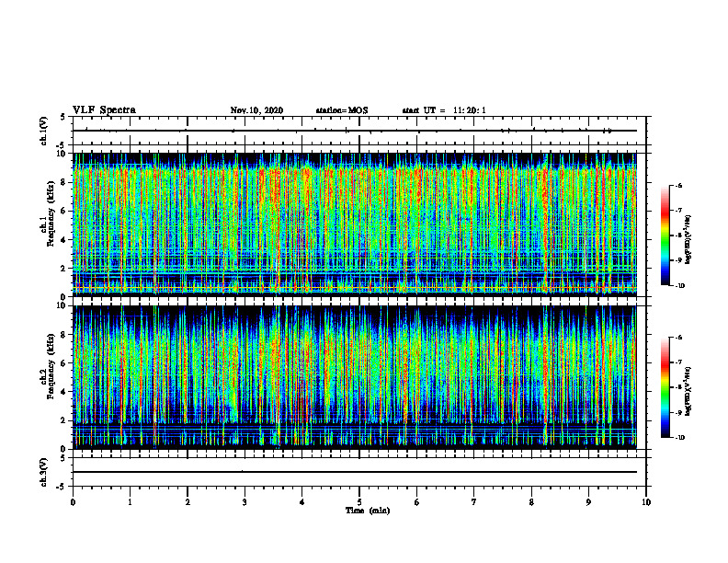Click time axis tick label "1"
728x563 pixels.
point(130,502)
